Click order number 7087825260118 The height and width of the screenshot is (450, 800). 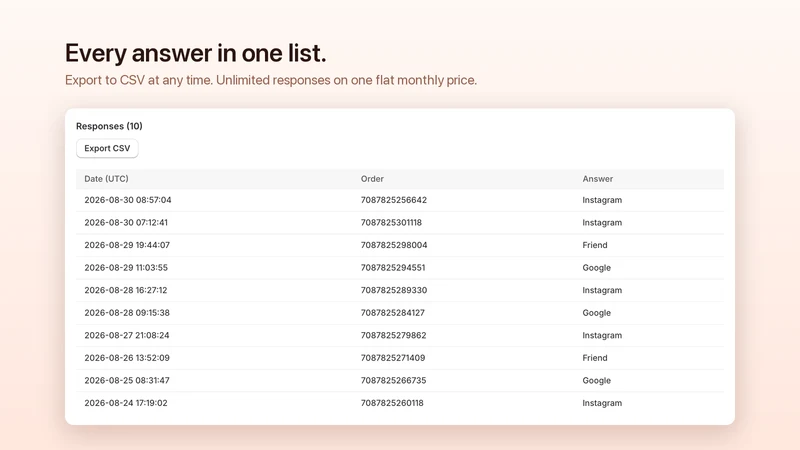click(392, 403)
